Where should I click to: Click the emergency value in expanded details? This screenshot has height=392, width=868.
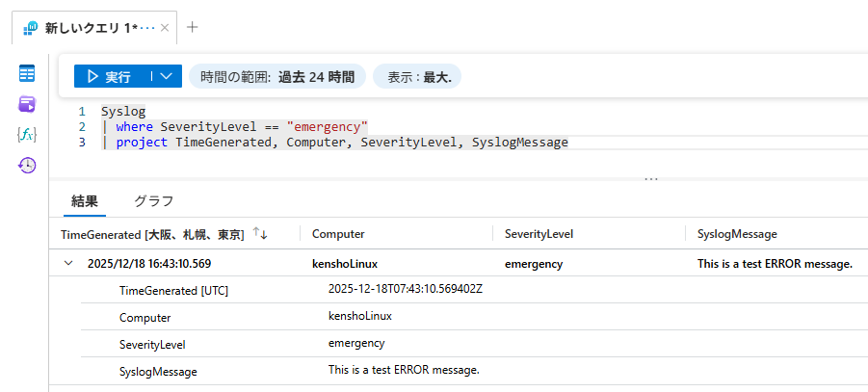point(356,343)
